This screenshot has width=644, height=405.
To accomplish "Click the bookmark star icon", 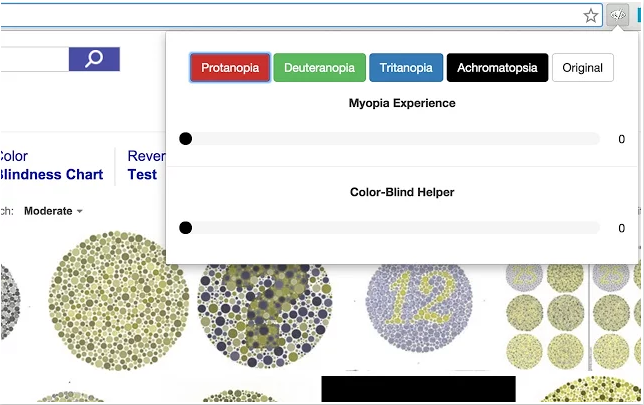I will (x=591, y=16).
